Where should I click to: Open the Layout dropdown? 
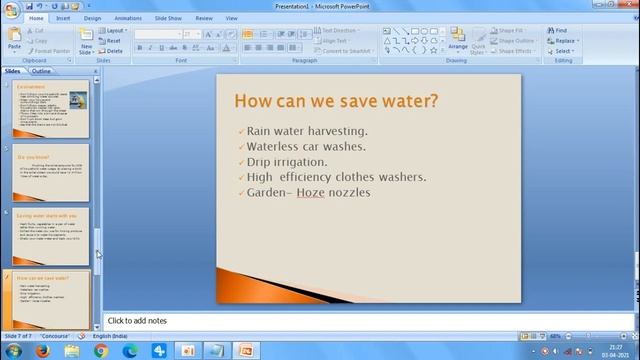113,31
